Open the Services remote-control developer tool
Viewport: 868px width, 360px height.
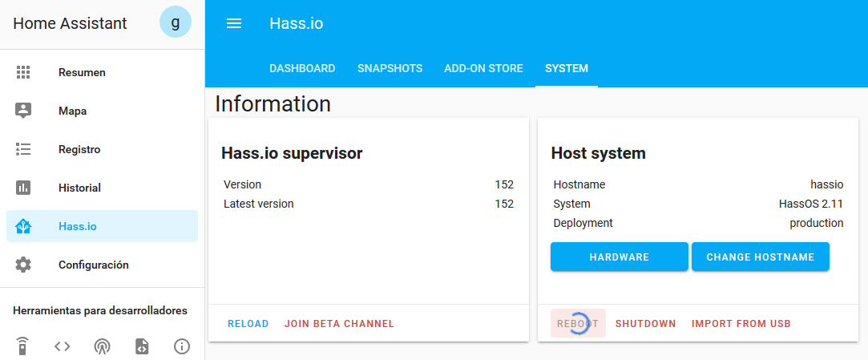point(22,346)
